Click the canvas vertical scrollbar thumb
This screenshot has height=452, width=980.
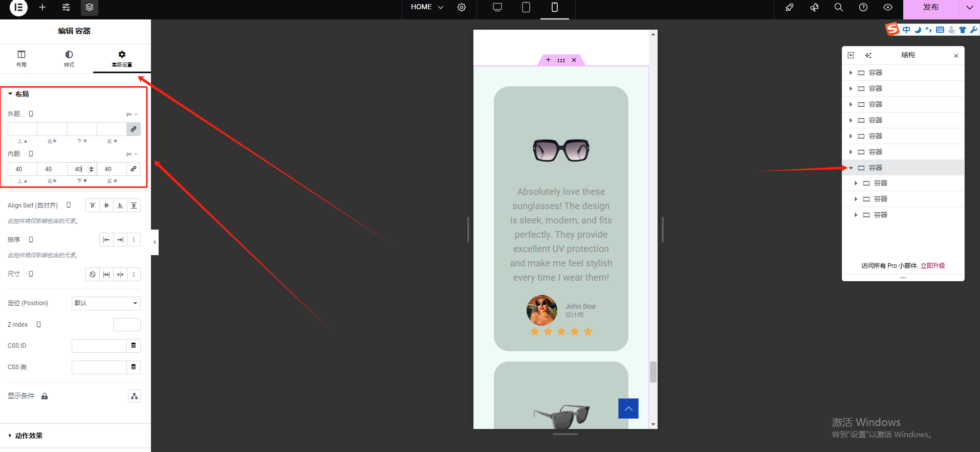click(653, 372)
